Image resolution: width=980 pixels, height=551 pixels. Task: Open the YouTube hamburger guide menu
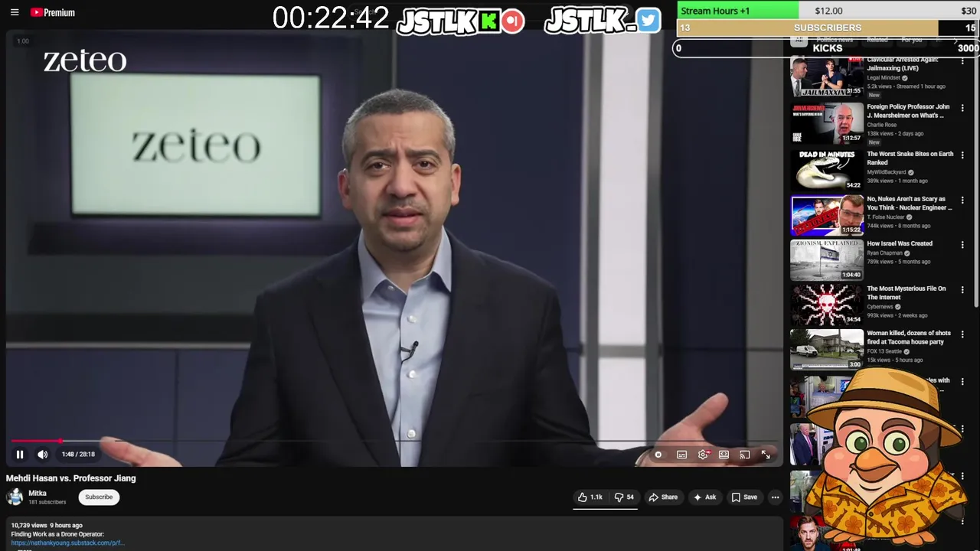(15, 12)
